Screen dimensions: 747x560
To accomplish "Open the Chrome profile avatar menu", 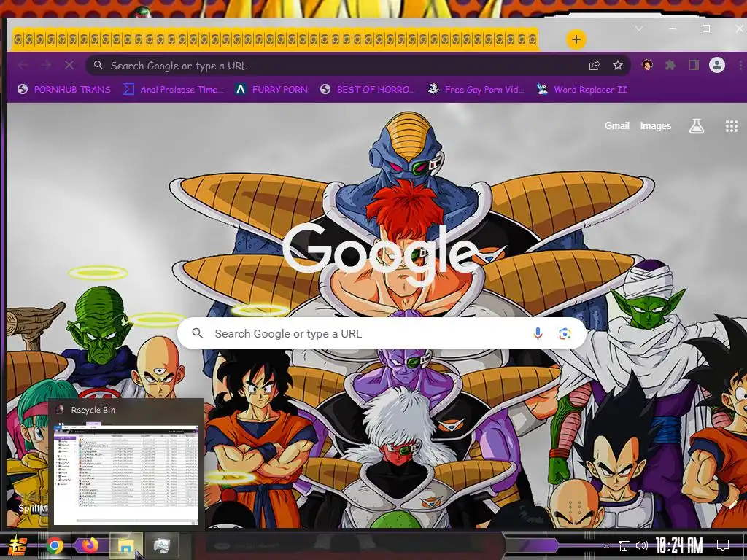I will (x=716, y=65).
